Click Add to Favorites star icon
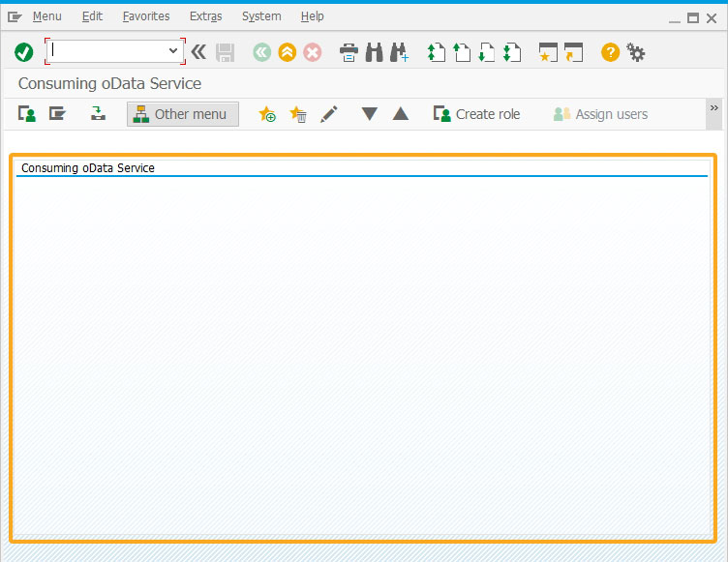Screen dimensions: 728x562 pyautogui.click(x=267, y=114)
